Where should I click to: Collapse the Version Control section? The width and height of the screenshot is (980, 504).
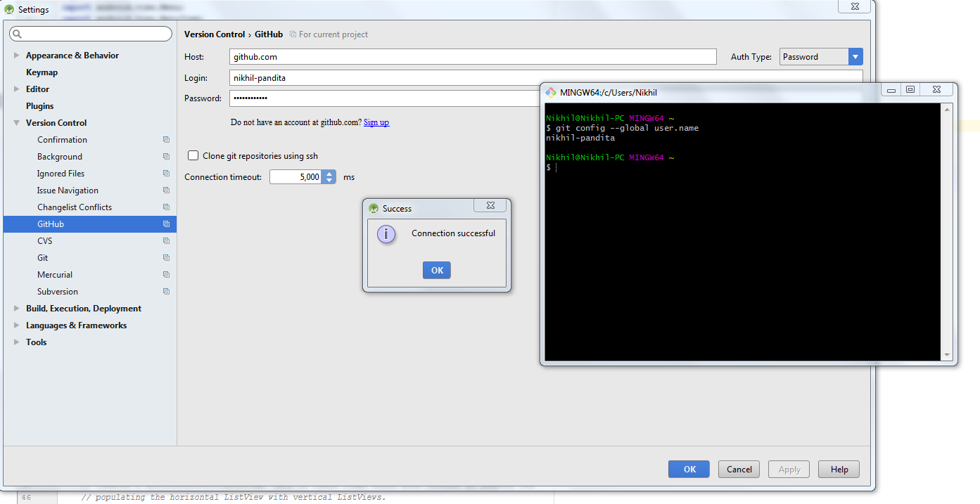pyautogui.click(x=17, y=123)
